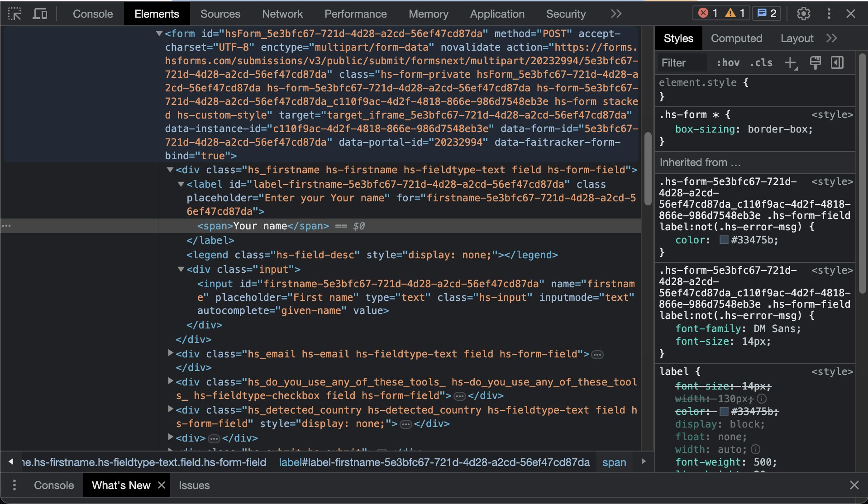Viewport: 868px width, 504px height.
Task: Open DevTools settings gear
Action: (803, 14)
